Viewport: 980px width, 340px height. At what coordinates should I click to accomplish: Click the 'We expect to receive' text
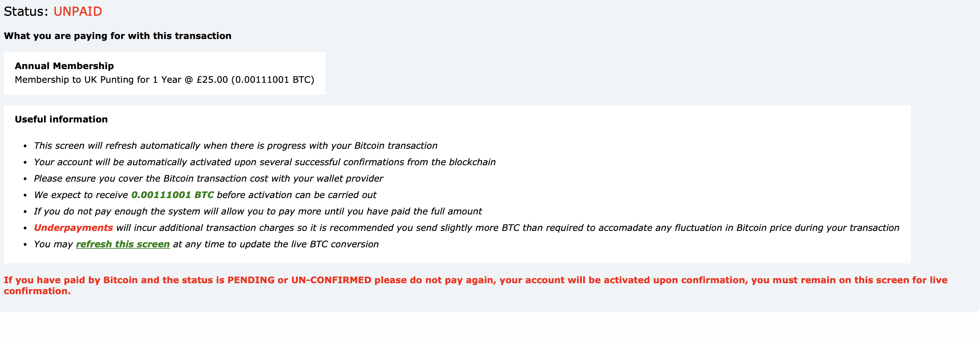coord(81,195)
